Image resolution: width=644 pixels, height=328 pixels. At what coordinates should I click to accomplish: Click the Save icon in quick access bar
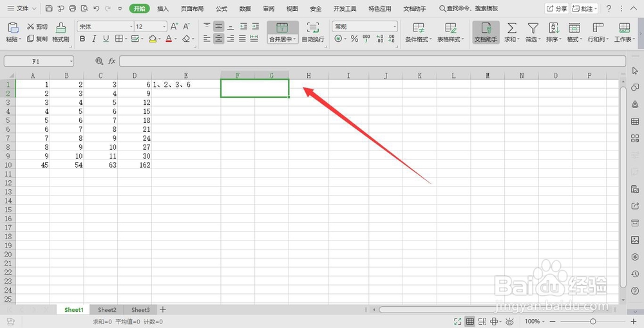[x=49, y=8]
